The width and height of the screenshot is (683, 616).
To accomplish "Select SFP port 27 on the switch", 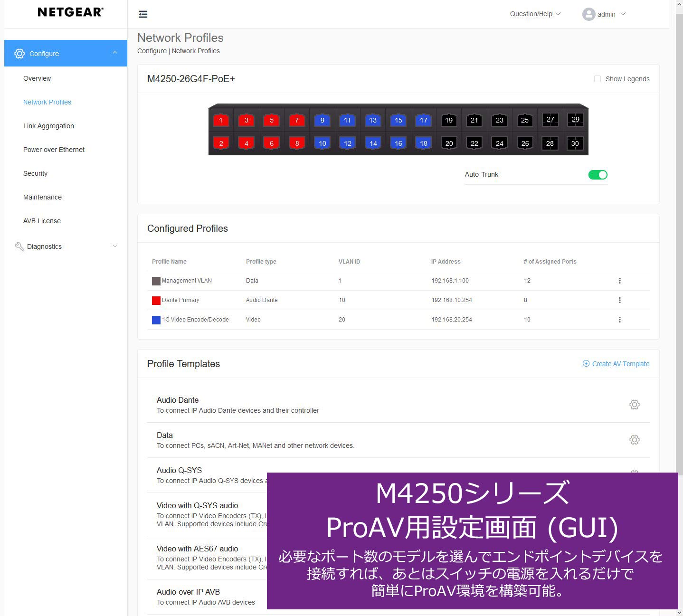I will (x=550, y=119).
